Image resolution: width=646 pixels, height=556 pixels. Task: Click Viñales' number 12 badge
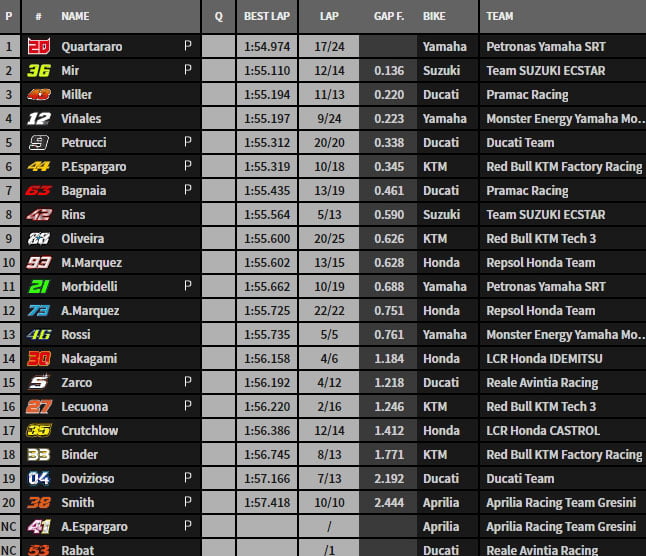pos(39,118)
